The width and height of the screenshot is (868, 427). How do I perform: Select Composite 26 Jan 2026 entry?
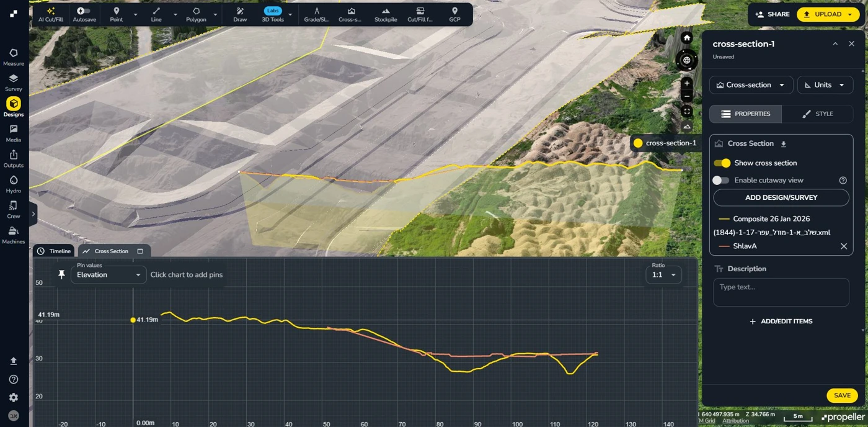click(x=771, y=219)
